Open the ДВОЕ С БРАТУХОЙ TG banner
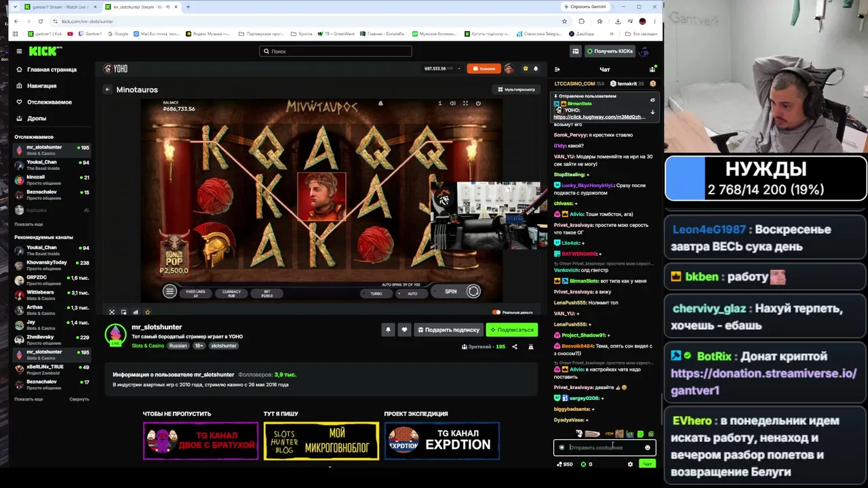This screenshot has height=488, width=868. [201, 441]
